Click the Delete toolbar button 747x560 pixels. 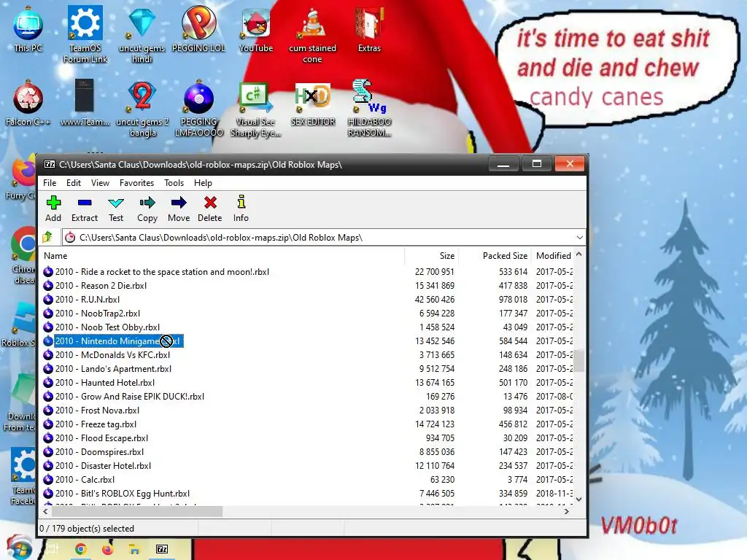click(209, 209)
